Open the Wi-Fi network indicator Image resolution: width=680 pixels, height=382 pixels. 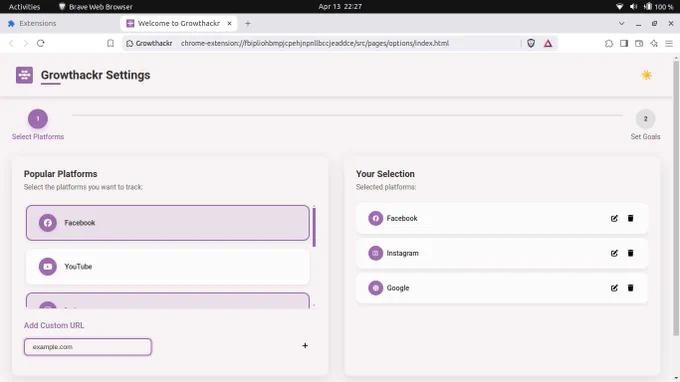pyautogui.click(x=620, y=7)
